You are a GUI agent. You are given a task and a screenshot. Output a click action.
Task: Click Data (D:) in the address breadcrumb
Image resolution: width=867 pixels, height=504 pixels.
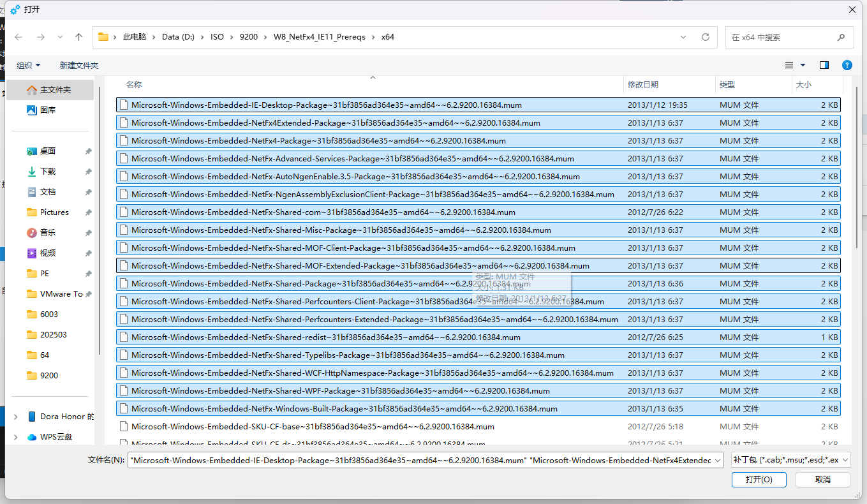tap(178, 37)
